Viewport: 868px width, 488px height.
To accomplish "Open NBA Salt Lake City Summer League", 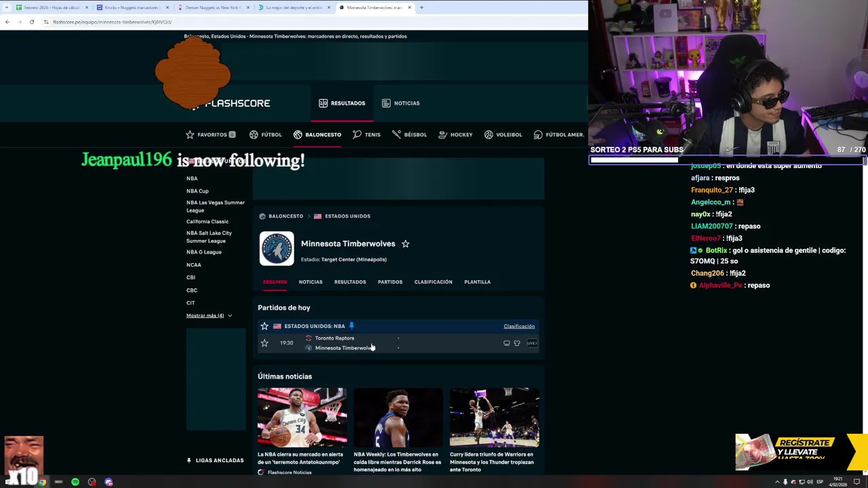I will tap(209, 237).
